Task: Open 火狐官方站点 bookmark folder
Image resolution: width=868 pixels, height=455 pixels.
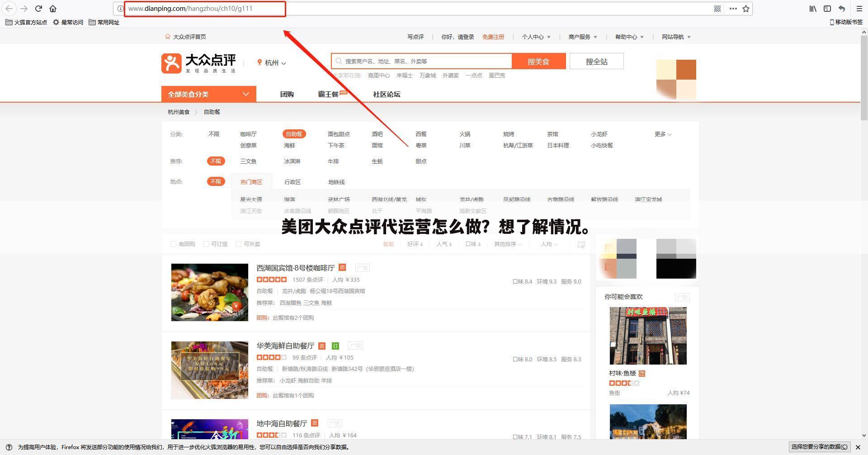Action: (26, 22)
